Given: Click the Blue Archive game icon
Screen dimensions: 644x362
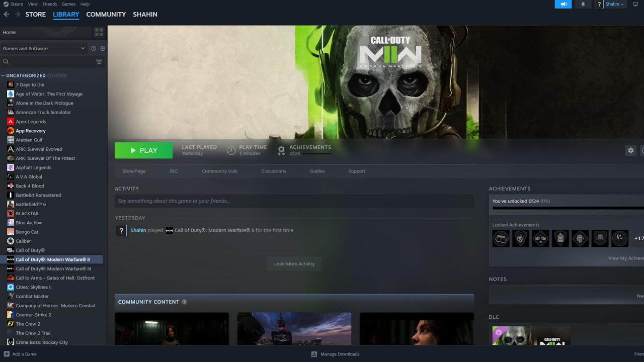Looking at the screenshot, I should click(x=11, y=223).
